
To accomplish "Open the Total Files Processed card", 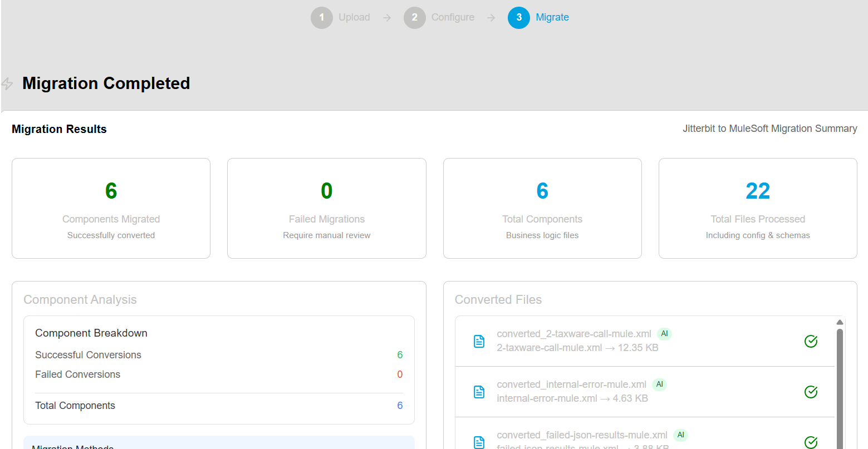I will [x=758, y=209].
